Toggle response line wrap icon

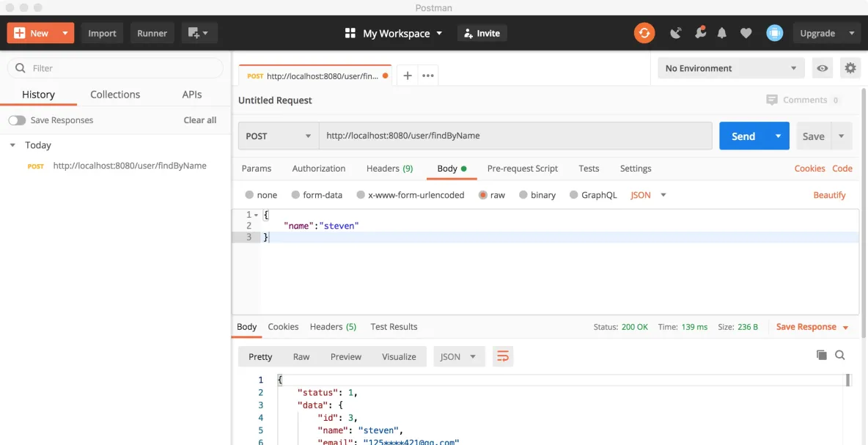[x=503, y=356]
